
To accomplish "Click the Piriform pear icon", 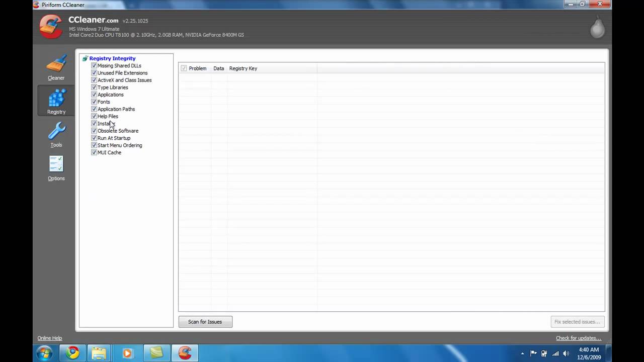I will pos(597,28).
